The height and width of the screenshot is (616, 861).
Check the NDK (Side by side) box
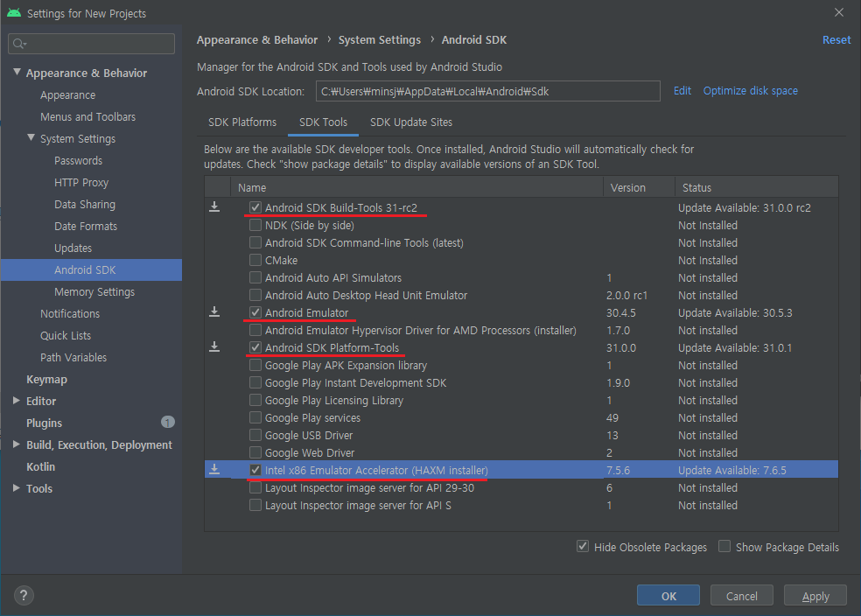pyautogui.click(x=255, y=225)
